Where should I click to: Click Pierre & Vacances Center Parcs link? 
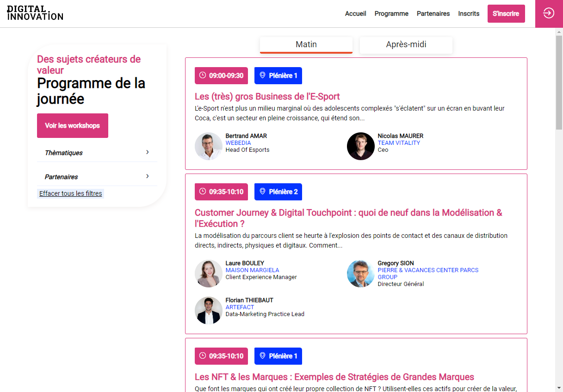click(428, 274)
